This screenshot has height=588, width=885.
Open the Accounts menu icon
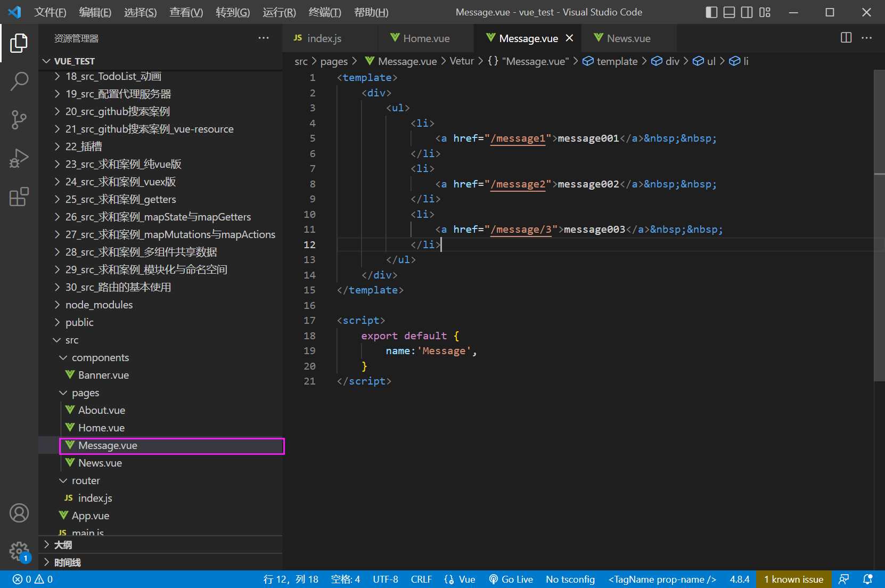[x=19, y=513]
